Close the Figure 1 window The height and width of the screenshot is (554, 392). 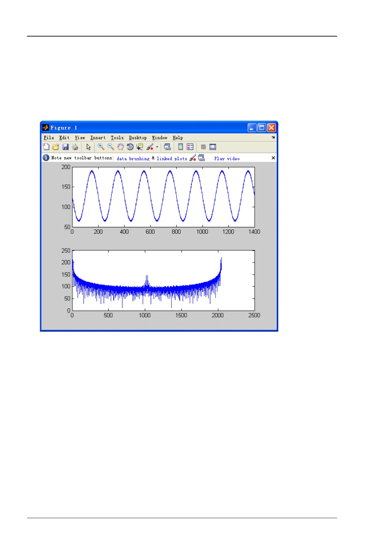(x=271, y=128)
